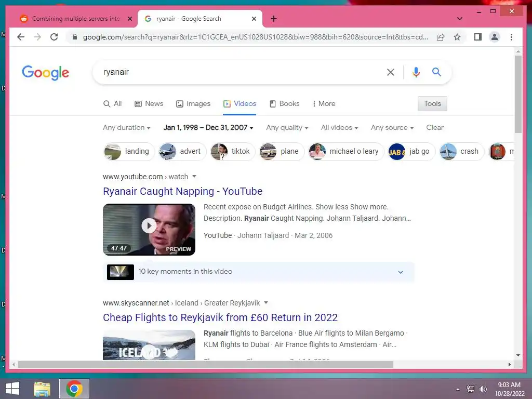Submit search with magnifier icon

click(x=436, y=72)
